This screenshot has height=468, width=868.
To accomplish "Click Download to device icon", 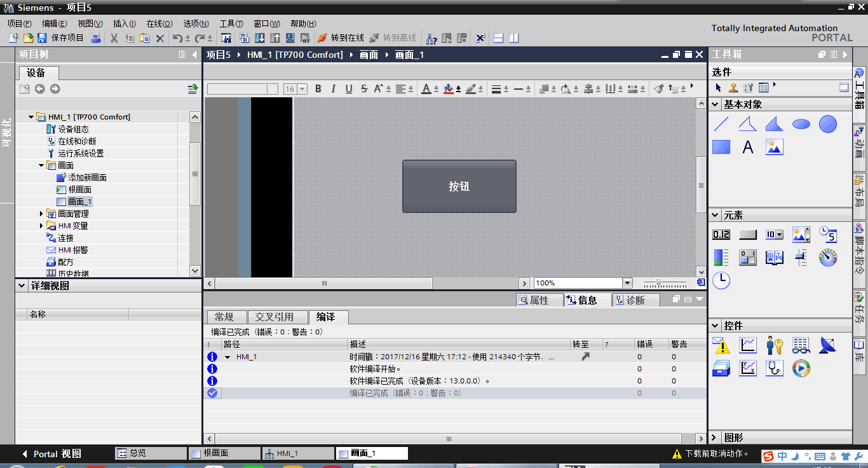I will (x=260, y=38).
